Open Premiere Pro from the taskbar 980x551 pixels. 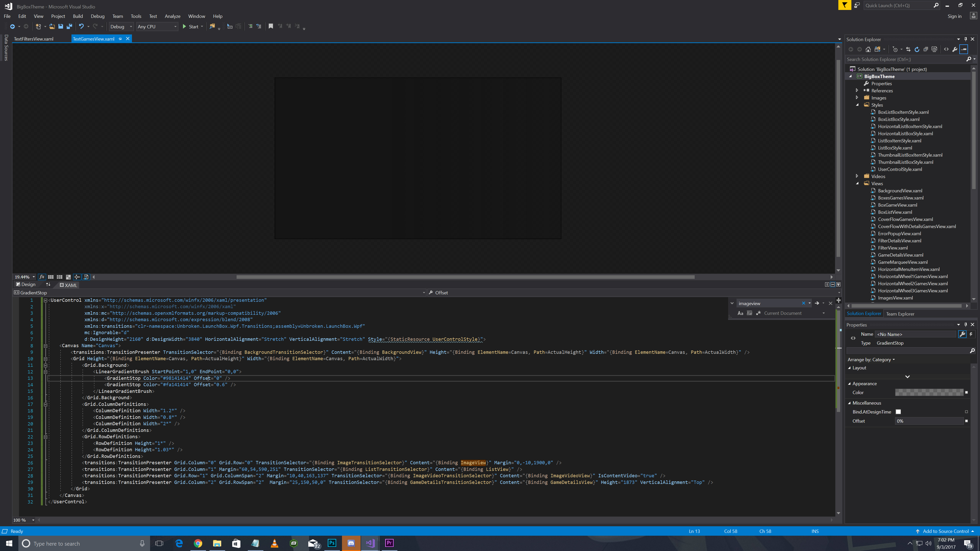click(389, 543)
